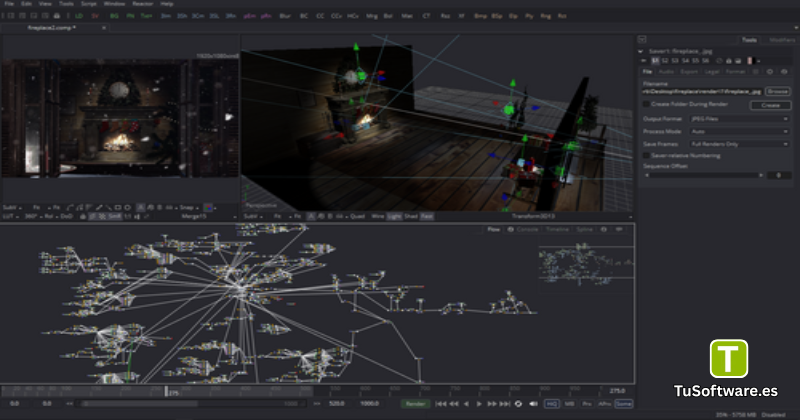The height and width of the screenshot is (420, 800).
Task: Enable Create Folder During Render checkbox
Action: 646,104
